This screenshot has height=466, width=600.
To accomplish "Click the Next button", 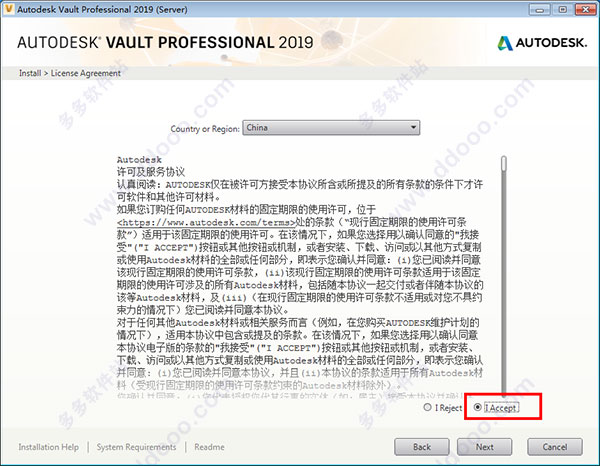I will click(484, 447).
